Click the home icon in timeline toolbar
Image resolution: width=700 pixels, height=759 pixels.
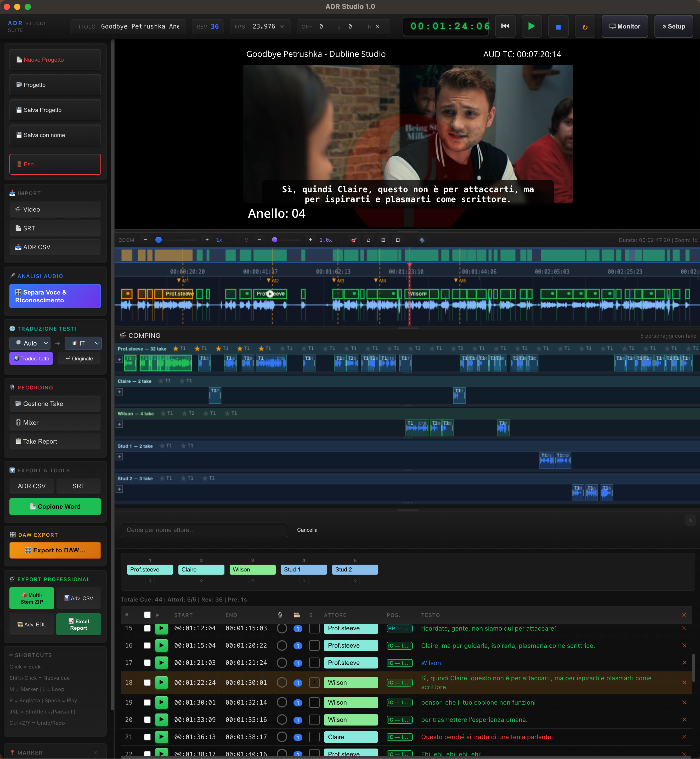369,240
